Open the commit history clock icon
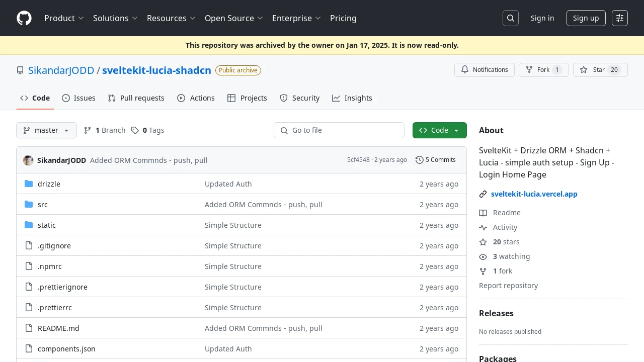The image size is (644, 362). [420, 160]
